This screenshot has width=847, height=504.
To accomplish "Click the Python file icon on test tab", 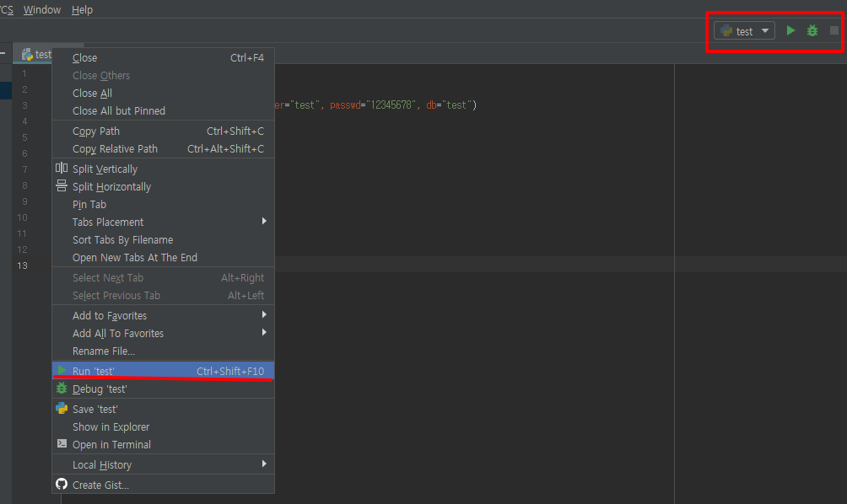I will (x=27, y=55).
